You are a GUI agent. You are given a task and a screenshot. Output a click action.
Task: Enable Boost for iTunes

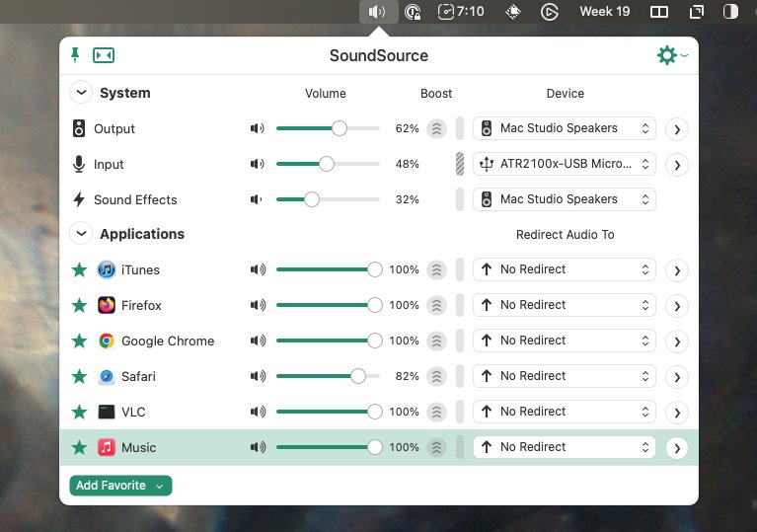436,269
